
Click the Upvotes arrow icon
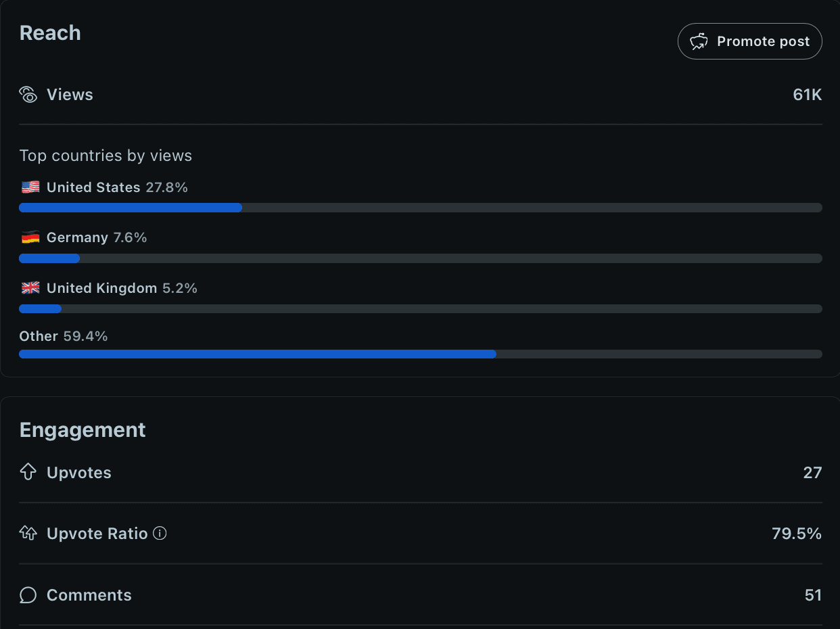(x=28, y=472)
